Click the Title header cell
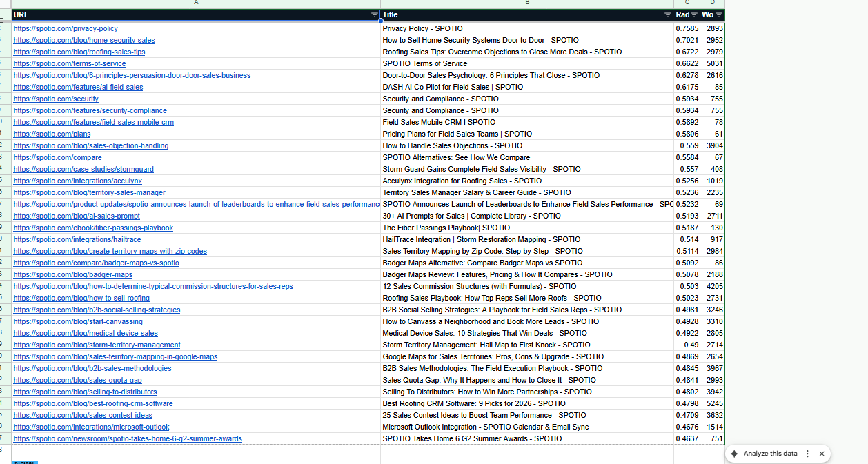This screenshot has width=868, height=464. pos(527,14)
